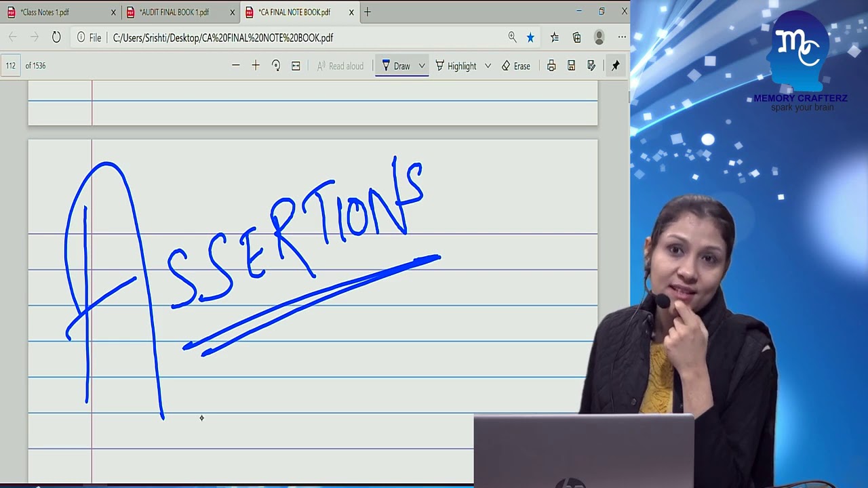Select the Erase tool
The width and height of the screenshot is (868, 488).
pos(516,66)
